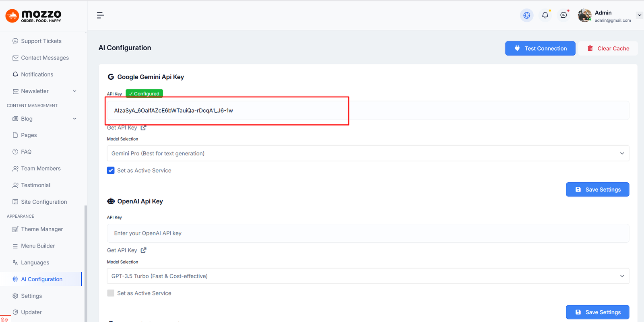Click the OpenAI Api Key heading
Viewport: 644px width, 322px height.
pyautogui.click(x=140, y=201)
